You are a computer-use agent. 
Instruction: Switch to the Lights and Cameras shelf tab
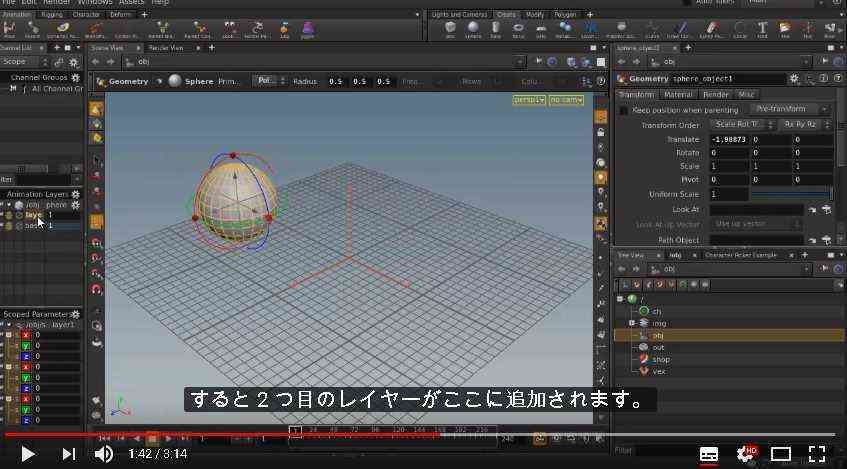click(459, 15)
